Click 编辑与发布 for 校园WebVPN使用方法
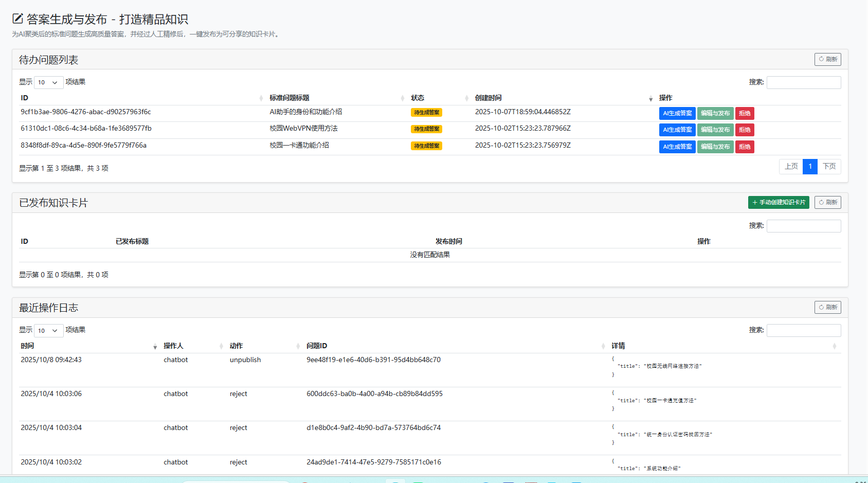The width and height of the screenshot is (868, 483). pos(715,130)
